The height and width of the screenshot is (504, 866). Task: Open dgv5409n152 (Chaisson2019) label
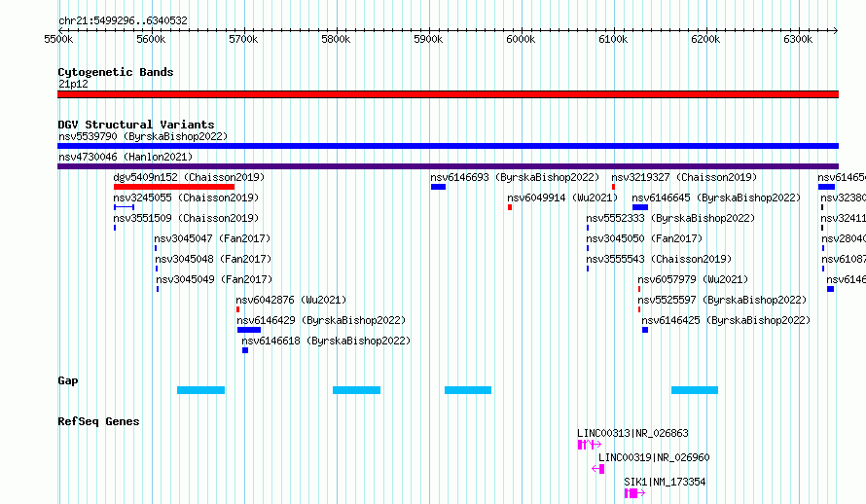pyautogui.click(x=189, y=177)
